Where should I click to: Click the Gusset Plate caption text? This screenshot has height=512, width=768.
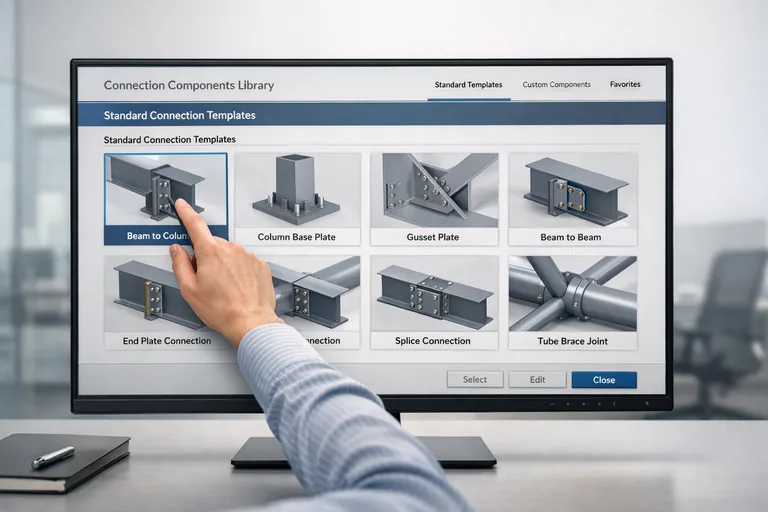tap(433, 237)
